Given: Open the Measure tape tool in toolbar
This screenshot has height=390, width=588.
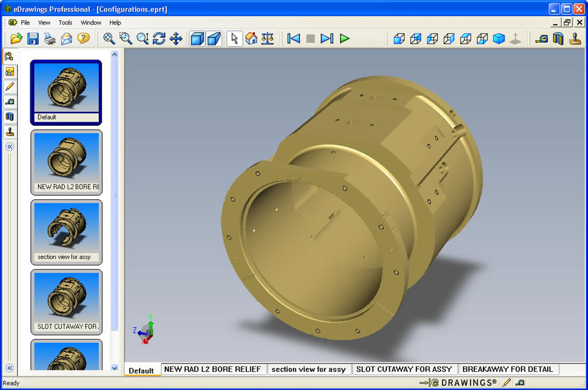Looking at the screenshot, I should click(541, 38).
